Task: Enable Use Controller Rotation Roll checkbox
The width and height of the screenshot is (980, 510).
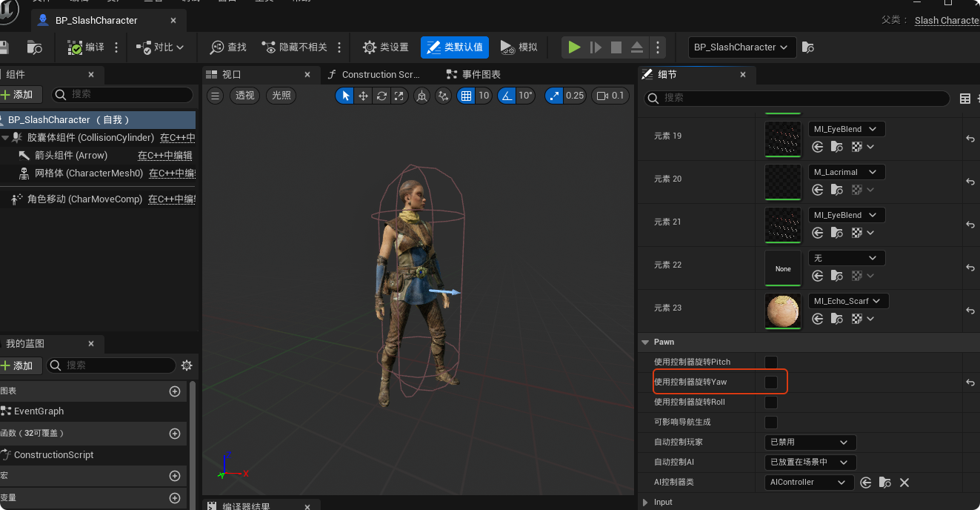Action: point(771,402)
